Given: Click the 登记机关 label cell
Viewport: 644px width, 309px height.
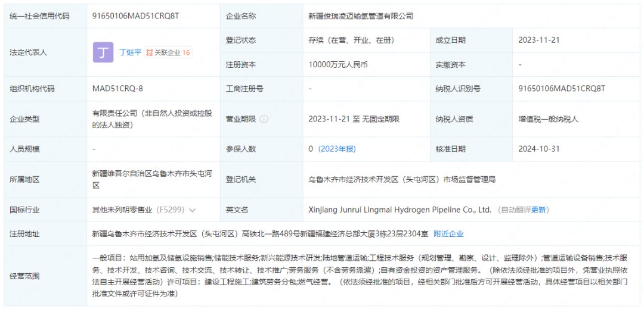Looking at the screenshot, I should click(262, 179).
